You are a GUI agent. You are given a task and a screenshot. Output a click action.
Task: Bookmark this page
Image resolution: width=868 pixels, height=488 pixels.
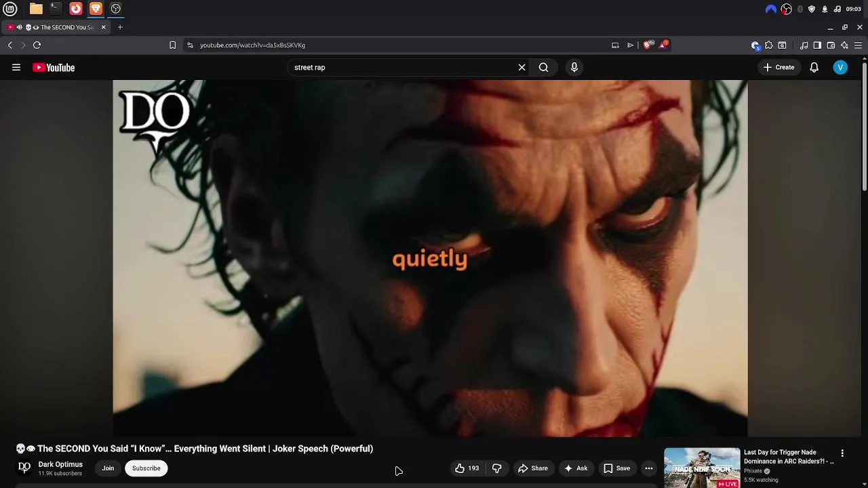pyautogui.click(x=172, y=45)
